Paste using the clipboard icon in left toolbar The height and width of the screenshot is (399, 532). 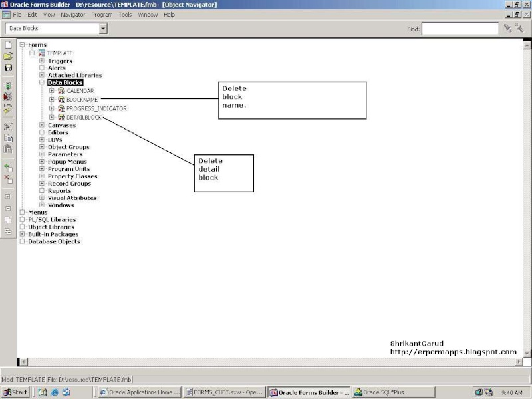8,149
